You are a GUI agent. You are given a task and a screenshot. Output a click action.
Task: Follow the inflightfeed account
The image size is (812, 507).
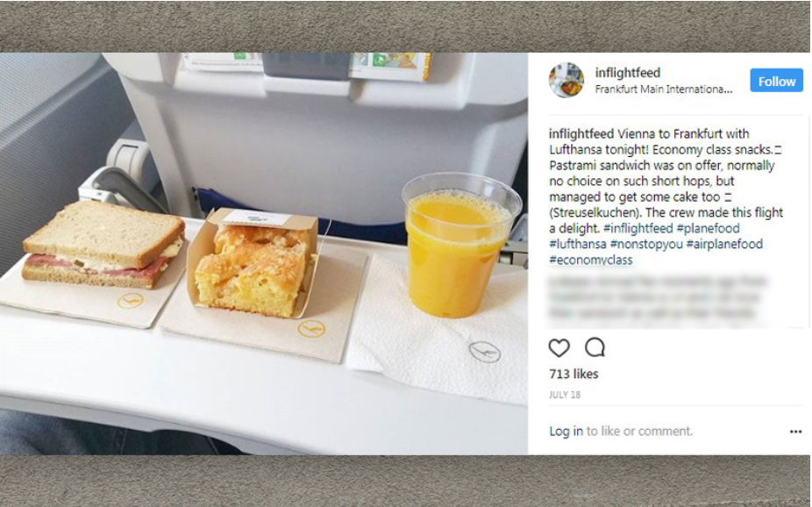pos(776,82)
